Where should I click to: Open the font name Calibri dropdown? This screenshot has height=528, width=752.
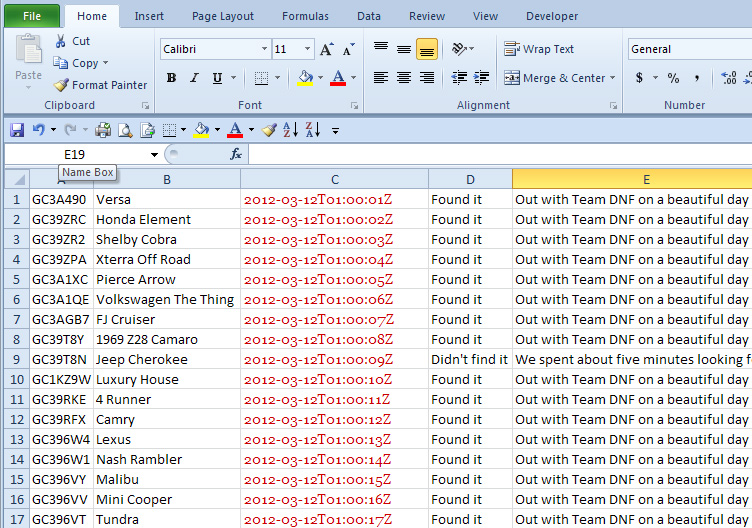264,49
